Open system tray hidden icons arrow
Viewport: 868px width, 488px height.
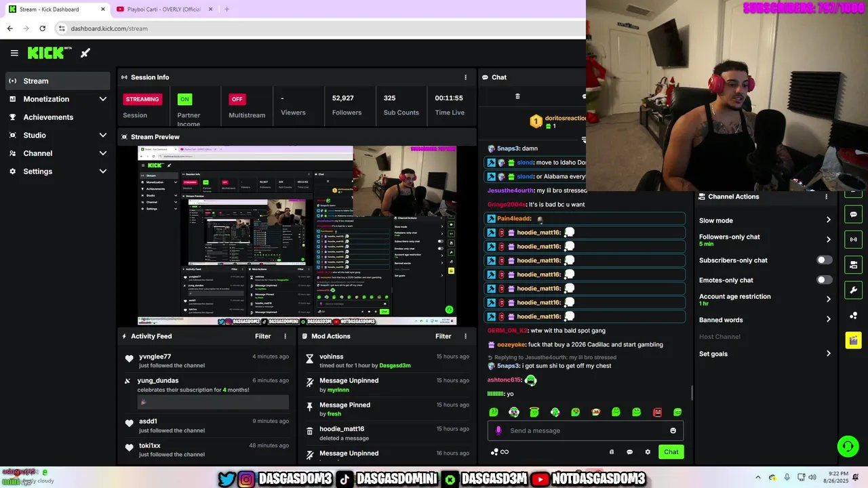(758, 477)
